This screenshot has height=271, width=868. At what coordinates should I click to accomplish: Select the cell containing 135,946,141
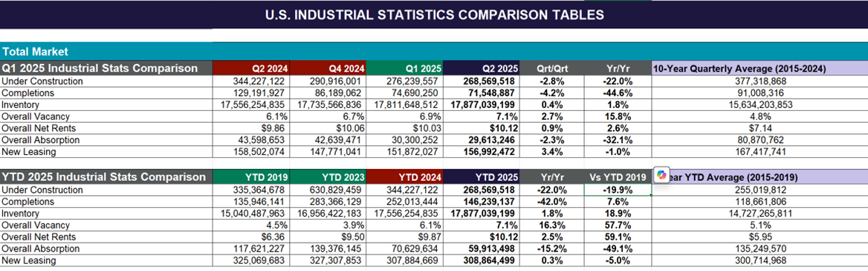250,201
